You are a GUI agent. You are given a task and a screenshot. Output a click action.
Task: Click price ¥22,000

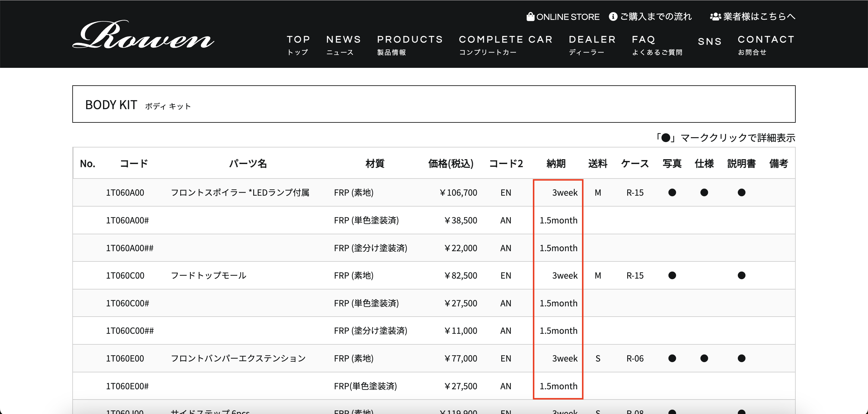pyautogui.click(x=460, y=248)
